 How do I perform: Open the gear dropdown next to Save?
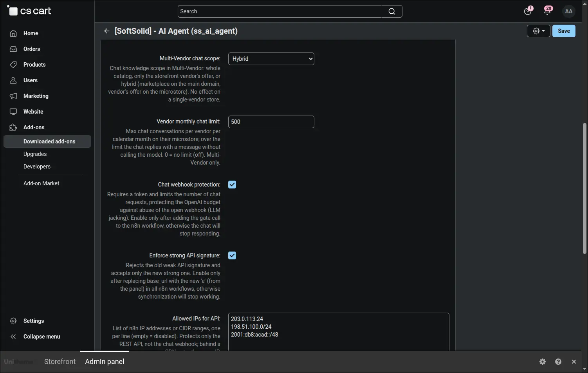(539, 31)
